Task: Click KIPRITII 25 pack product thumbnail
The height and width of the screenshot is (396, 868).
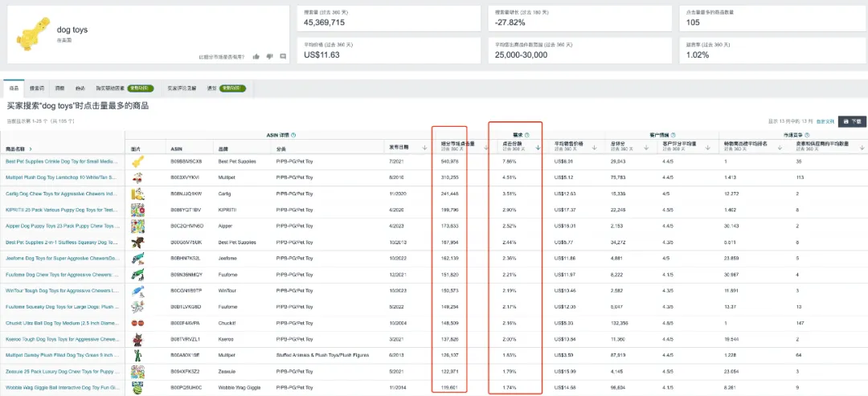Action: click(137, 210)
